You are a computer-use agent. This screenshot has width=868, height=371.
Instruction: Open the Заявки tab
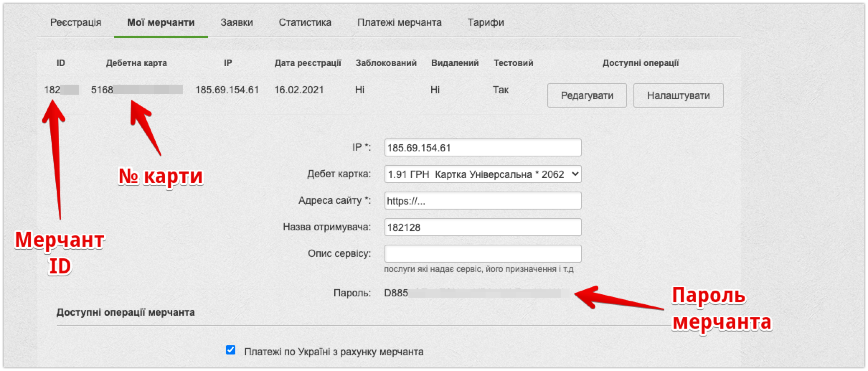[236, 22]
